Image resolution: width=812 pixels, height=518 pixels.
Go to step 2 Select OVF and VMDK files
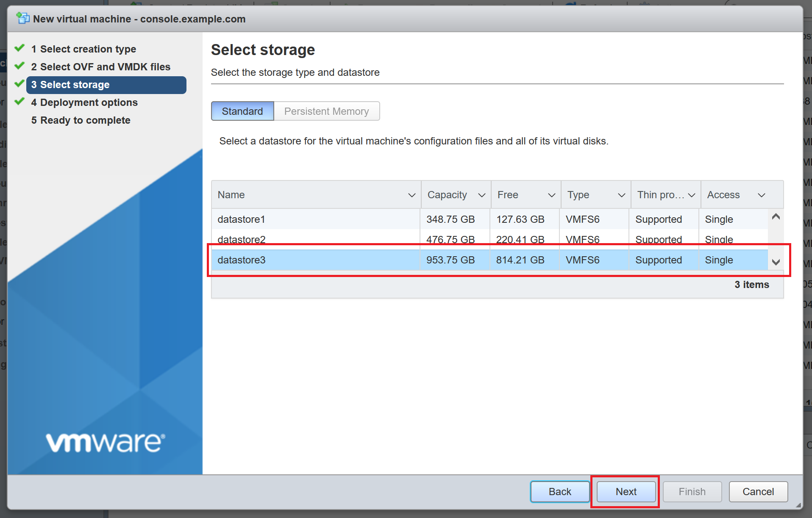(x=100, y=67)
